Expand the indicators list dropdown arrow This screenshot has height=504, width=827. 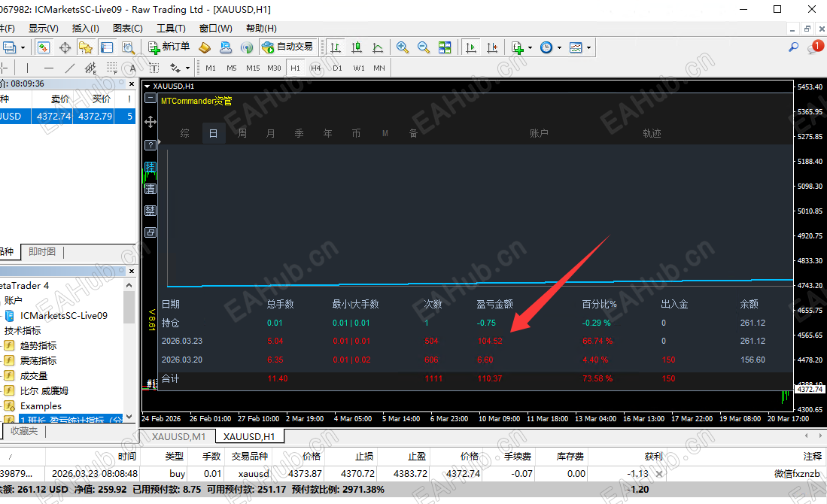530,48
